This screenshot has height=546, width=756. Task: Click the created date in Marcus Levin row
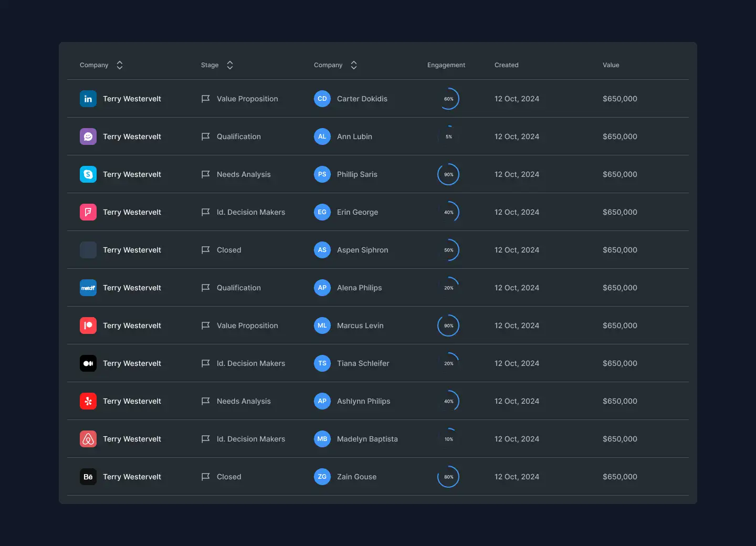(x=517, y=325)
